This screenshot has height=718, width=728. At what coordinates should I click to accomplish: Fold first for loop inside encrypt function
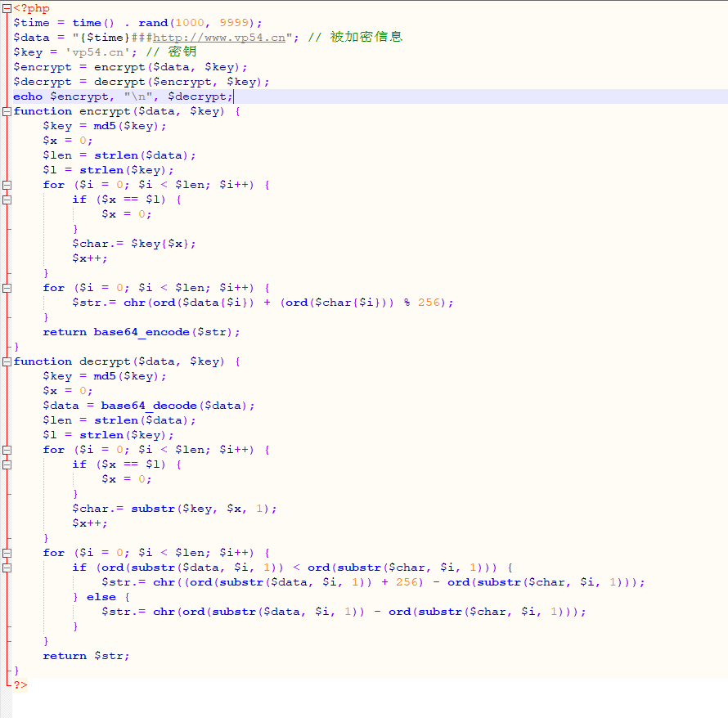click(7, 185)
